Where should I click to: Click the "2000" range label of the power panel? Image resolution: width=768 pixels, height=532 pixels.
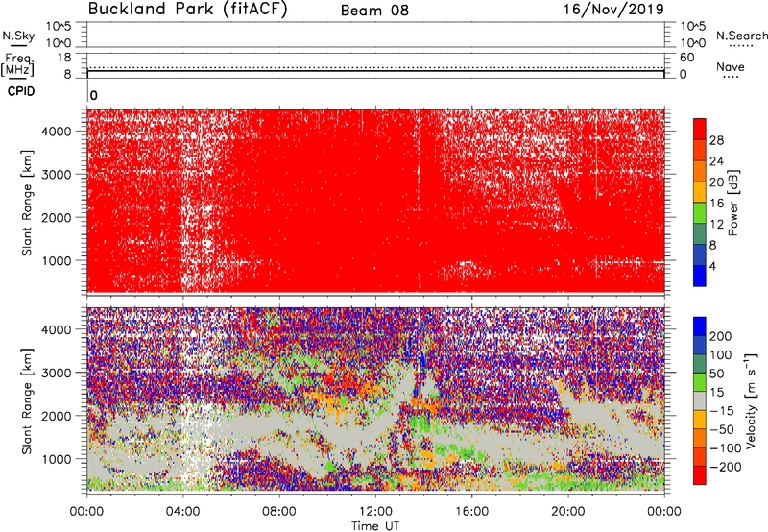pyautogui.click(x=57, y=217)
